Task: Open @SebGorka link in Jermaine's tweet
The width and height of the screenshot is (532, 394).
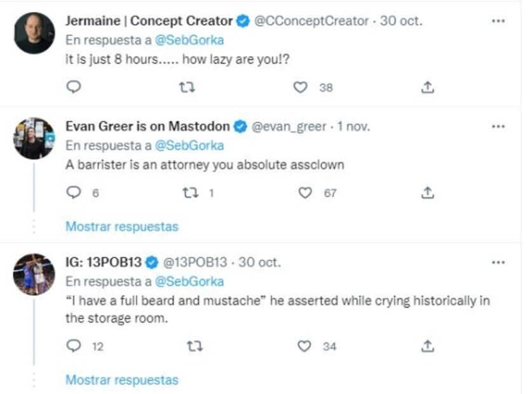Action: pos(189,38)
